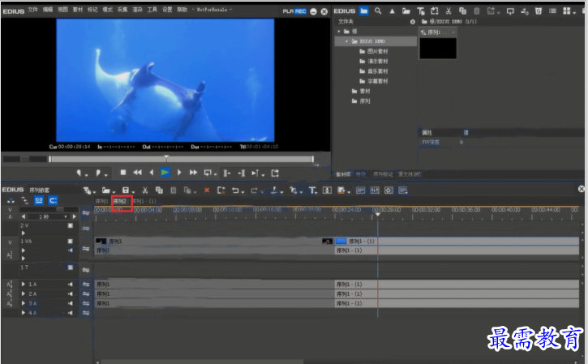Click the Undo arrow in timeline toolbar
Screen dimensions: 588x364
(x=235, y=191)
